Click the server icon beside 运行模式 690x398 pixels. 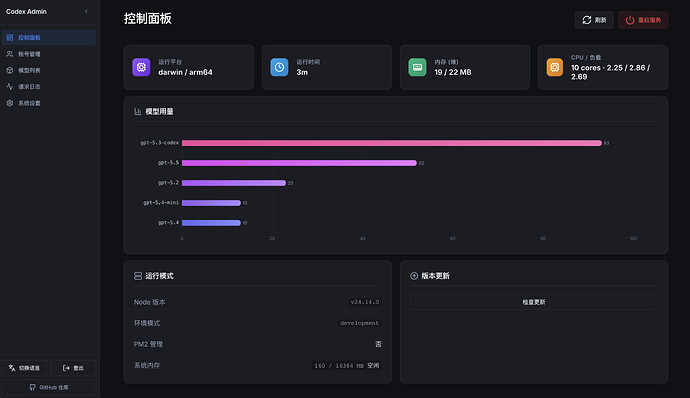[138, 276]
